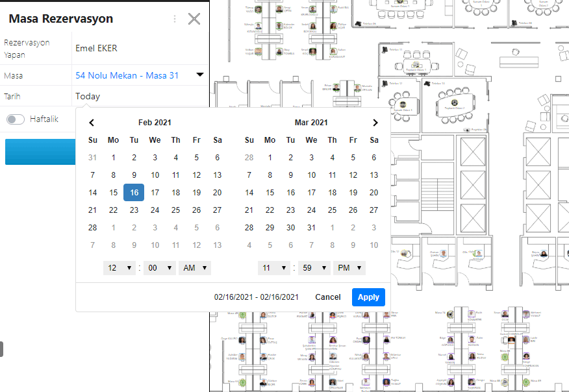Image resolution: width=569 pixels, height=392 pixels.
Task: Cancel the date range selection
Action: [x=327, y=297]
